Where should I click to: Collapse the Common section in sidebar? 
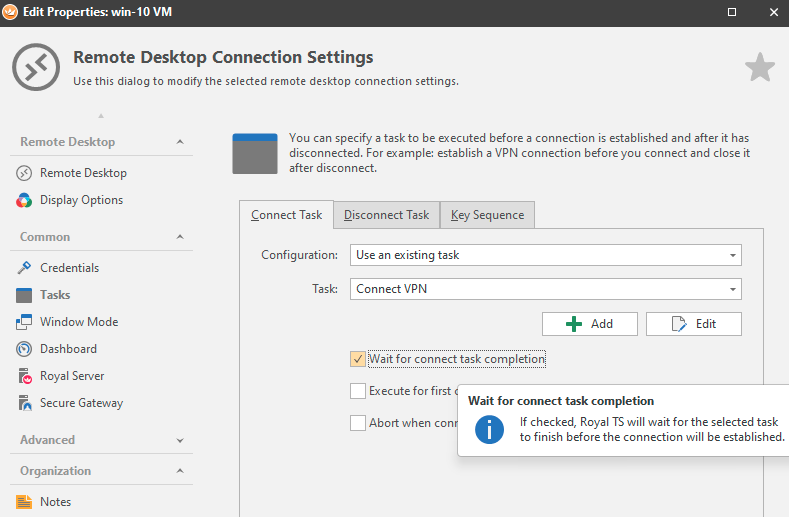pos(180,237)
